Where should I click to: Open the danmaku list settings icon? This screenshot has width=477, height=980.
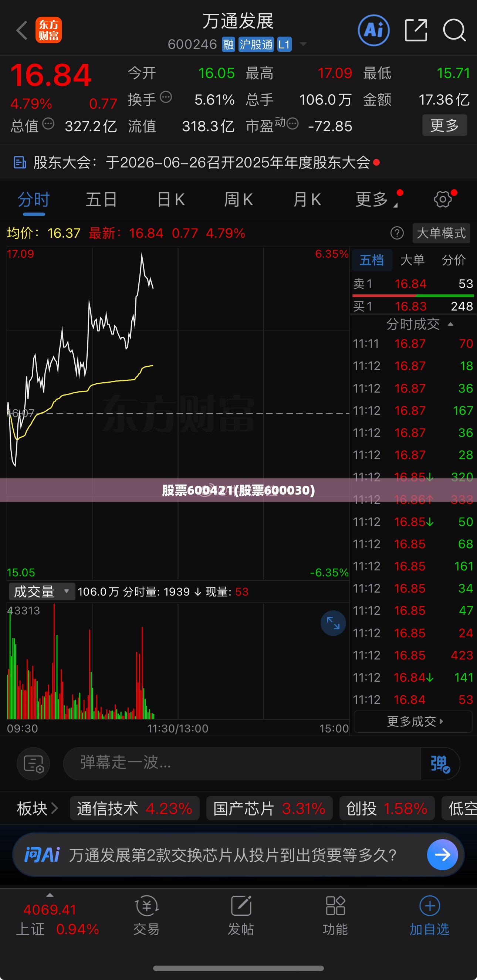coord(34,763)
